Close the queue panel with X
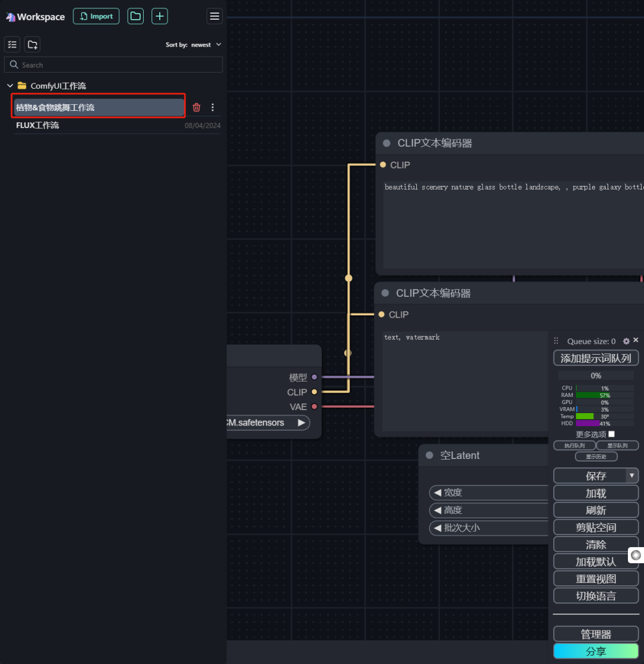The image size is (644, 664). coord(636,340)
